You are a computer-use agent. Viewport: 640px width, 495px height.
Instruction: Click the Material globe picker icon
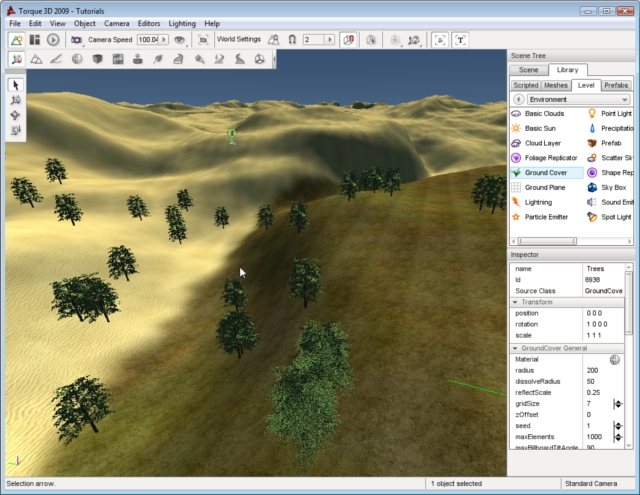click(x=615, y=359)
